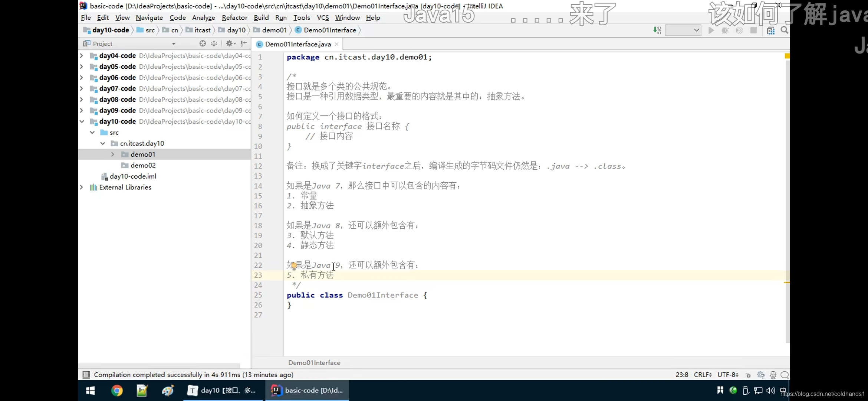Open the run configuration dropdown

[x=683, y=30]
